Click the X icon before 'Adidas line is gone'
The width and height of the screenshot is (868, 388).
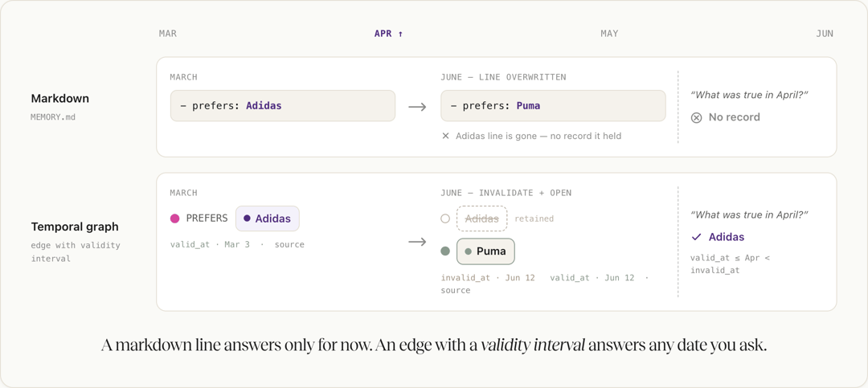point(445,136)
